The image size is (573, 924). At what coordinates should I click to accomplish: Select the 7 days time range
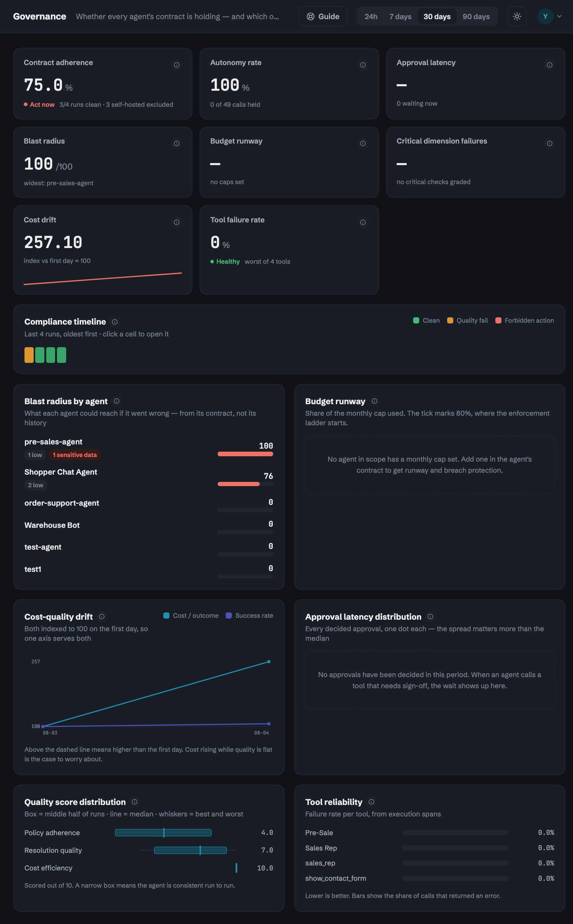pos(400,16)
